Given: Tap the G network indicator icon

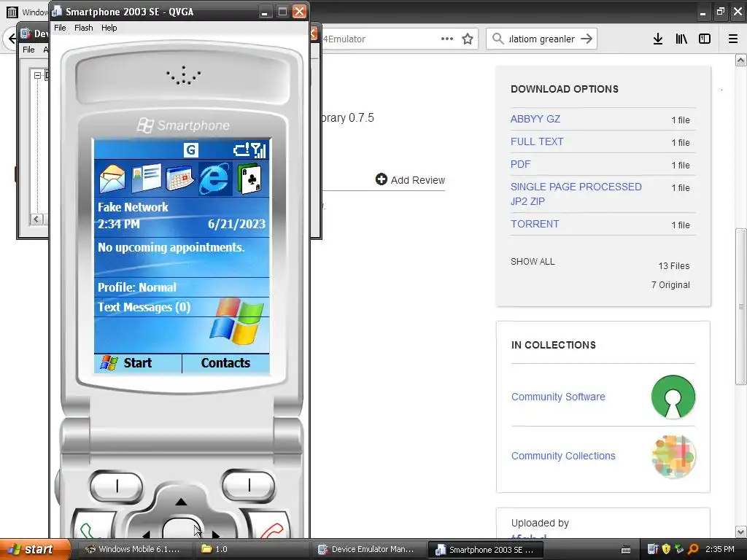Looking at the screenshot, I should (190, 150).
